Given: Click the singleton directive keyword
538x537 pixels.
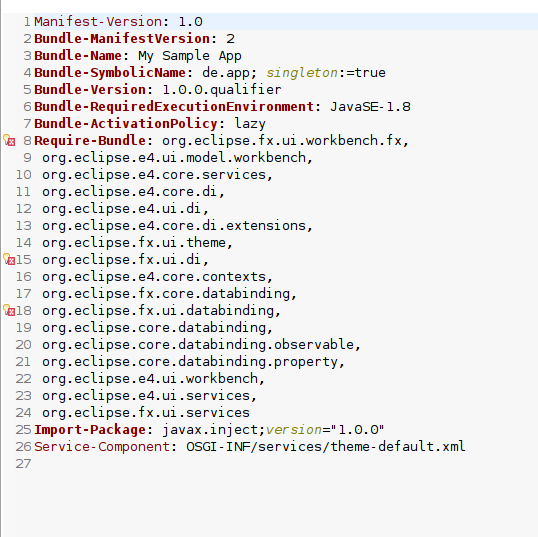Looking at the screenshot, I should [x=302, y=73].
